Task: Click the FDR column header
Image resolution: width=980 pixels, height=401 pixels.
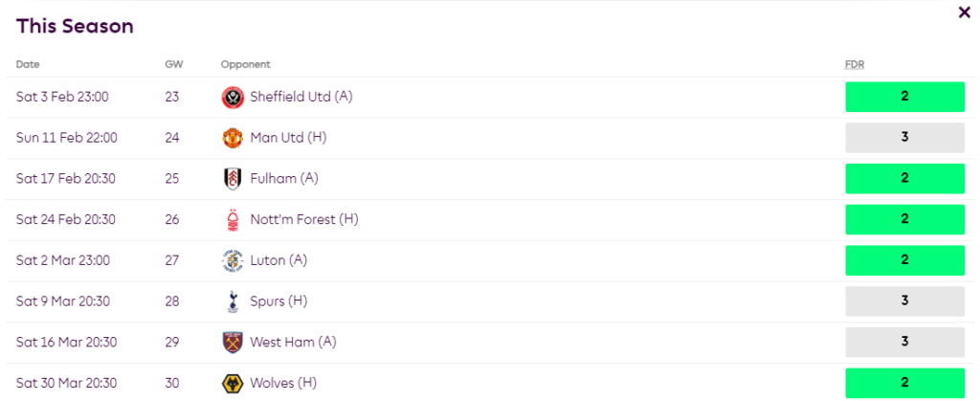Action: 855,65
